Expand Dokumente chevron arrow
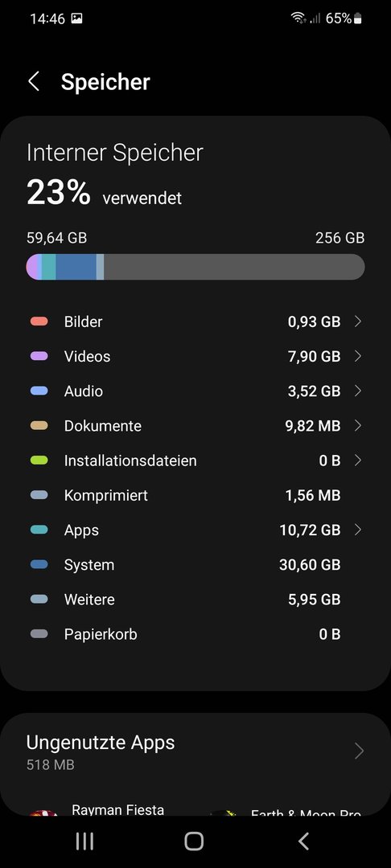This screenshot has width=391, height=868. point(358,426)
